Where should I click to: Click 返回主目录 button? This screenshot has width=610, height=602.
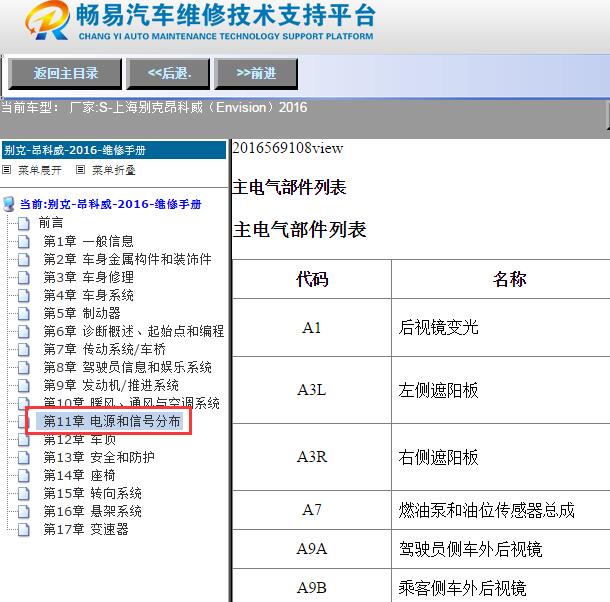tap(65, 74)
